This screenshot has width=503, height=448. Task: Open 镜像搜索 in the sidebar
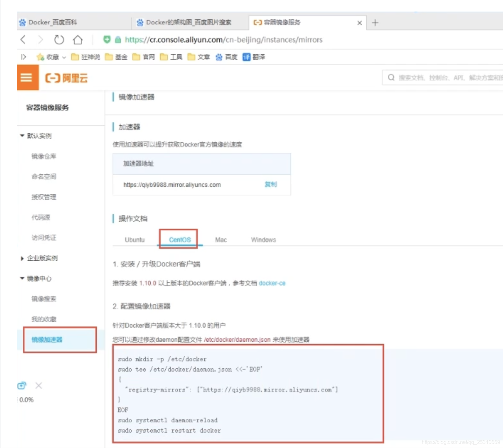point(44,299)
